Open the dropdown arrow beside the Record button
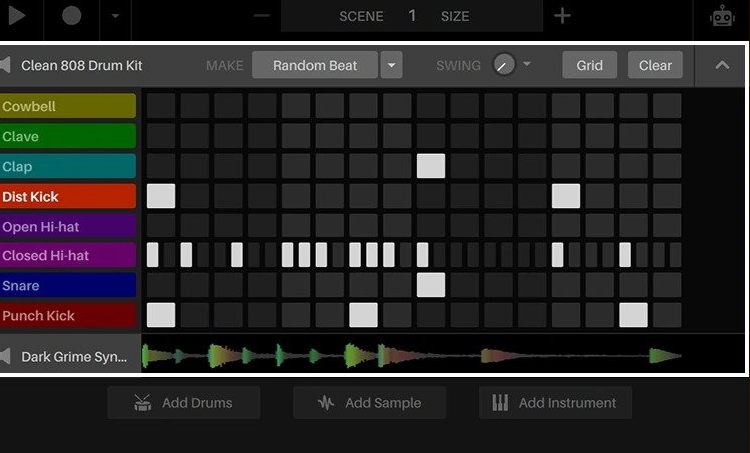This screenshot has height=453, width=750. coord(115,16)
